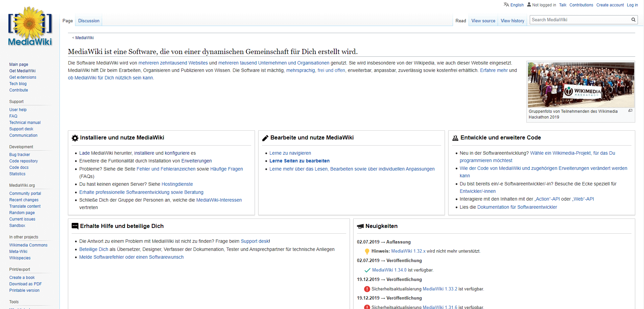Open the Lerne zu navigieren link
Image resolution: width=644 pixels, height=309 pixels.
point(290,153)
